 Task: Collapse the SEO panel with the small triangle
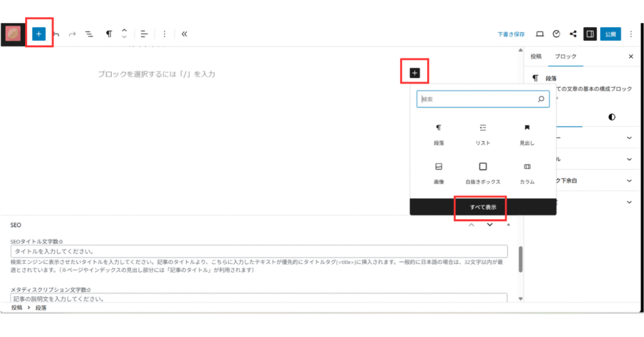tap(508, 225)
